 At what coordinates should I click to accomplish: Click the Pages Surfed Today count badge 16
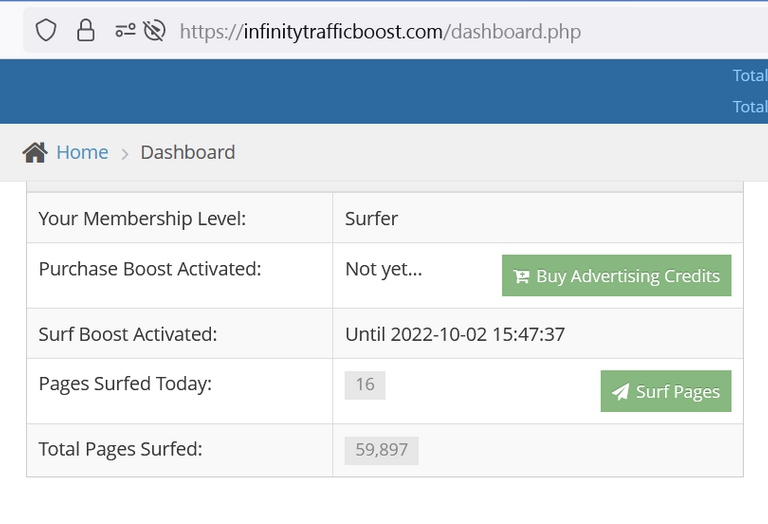[365, 384]
